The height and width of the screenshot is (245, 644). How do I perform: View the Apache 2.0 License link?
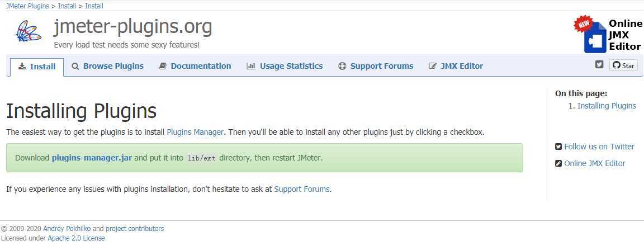pyautogui.click(x=76, y=238)
